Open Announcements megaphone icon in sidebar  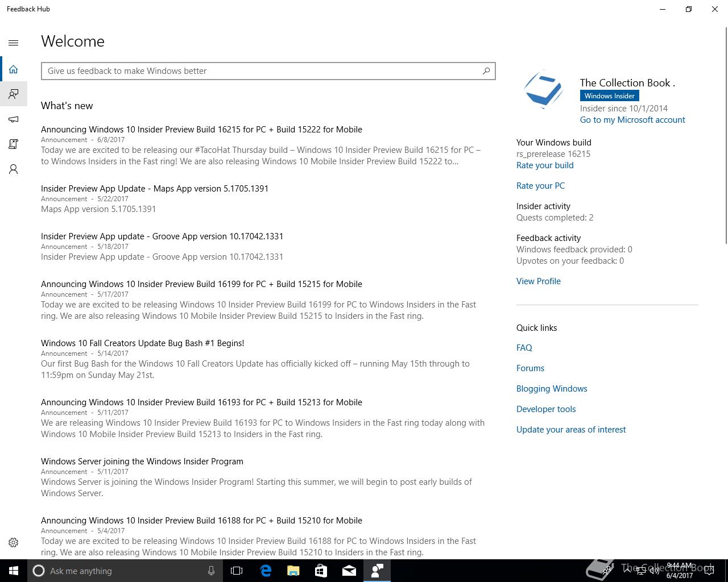tap(14, 119)
